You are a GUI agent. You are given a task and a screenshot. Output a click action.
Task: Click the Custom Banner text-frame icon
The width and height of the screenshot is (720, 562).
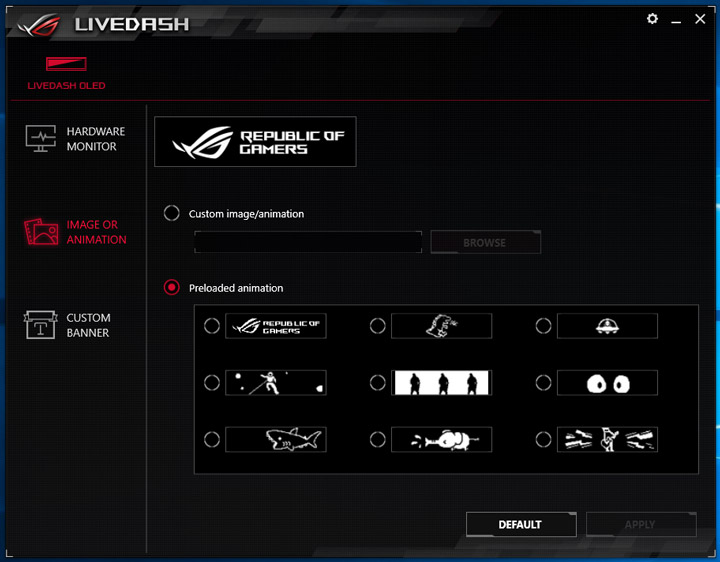[40, 325]
